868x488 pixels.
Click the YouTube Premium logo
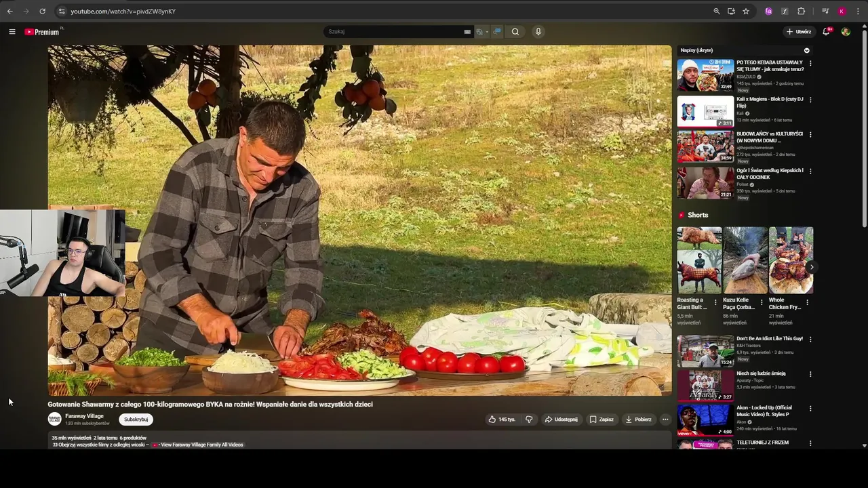click(x=42, y=32)
